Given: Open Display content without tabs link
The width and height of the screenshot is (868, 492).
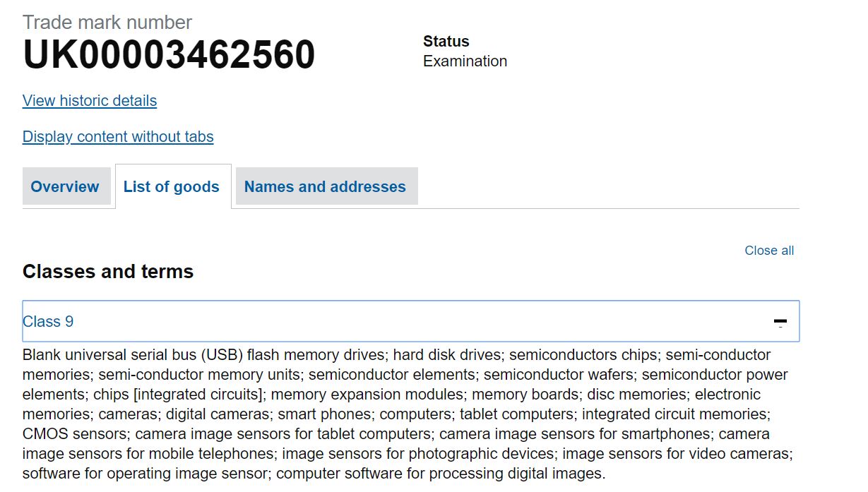Looking at the screenshot, I should point(118,137).
